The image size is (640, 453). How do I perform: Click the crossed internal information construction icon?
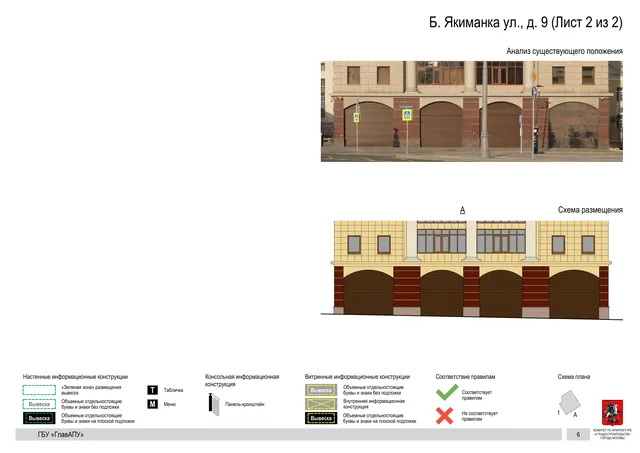(x=321, y=404)
